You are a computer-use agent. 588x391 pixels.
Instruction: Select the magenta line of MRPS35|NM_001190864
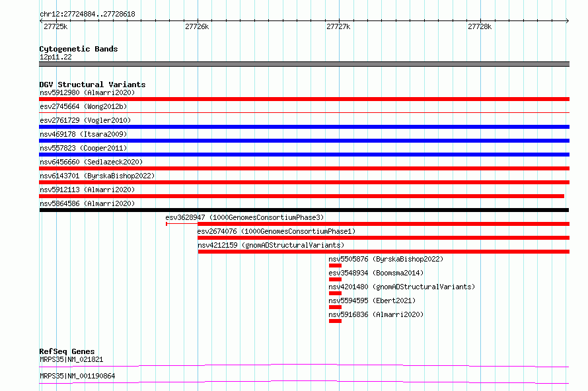[x=304, y=382]
